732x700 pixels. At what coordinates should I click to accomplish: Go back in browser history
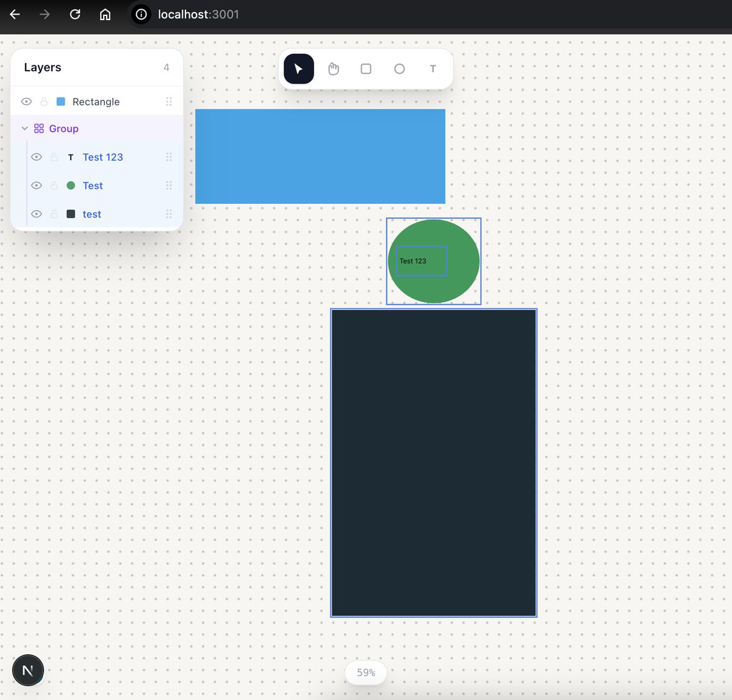coord(15,14)
